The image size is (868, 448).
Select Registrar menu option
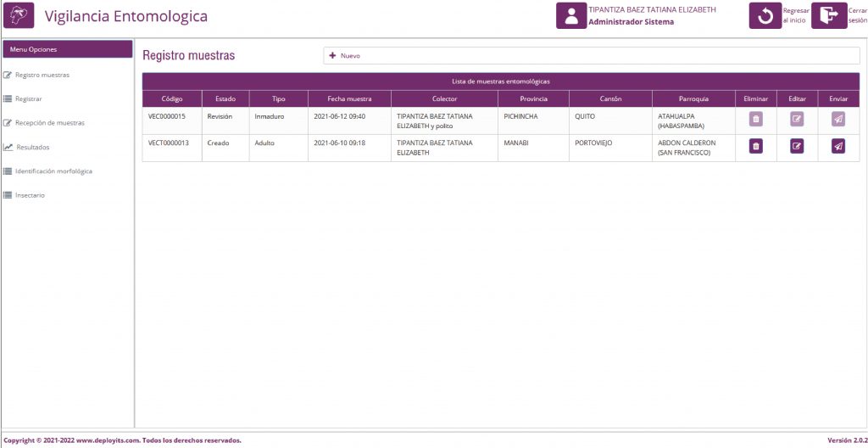tap(28, 99)
